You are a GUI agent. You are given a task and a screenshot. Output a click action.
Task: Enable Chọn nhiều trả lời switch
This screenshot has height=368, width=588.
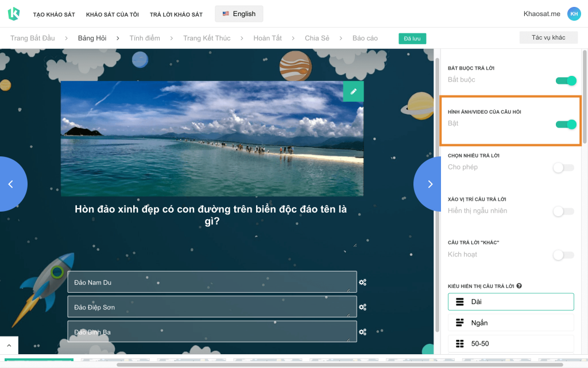564,167
